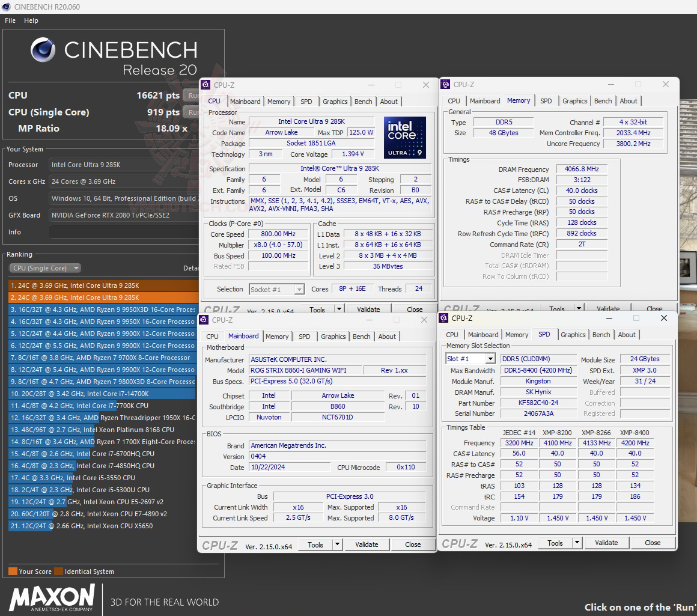The height and width of the screenshot is (616, 697).
Task: Expand Tools arrow in CPU-Z SPD window
Action: point(577,543)
